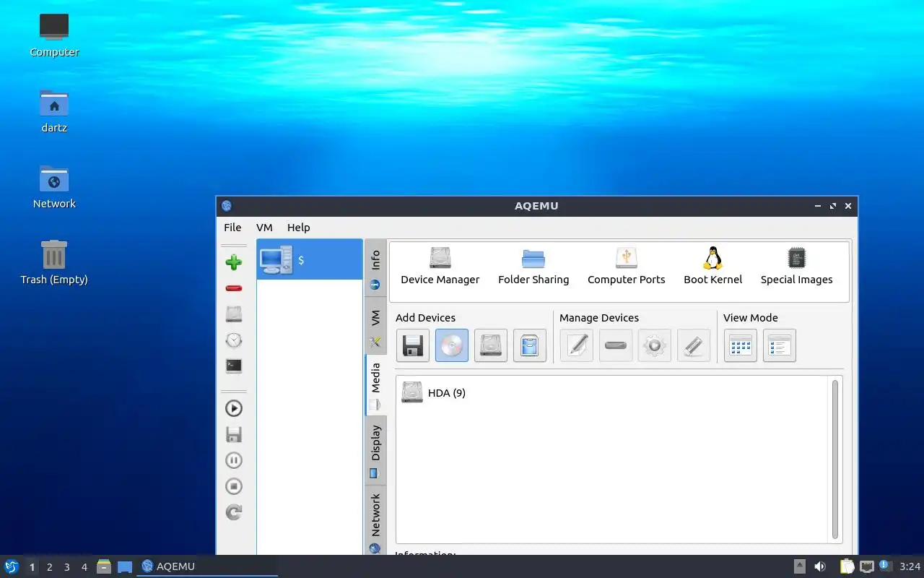Open the start menu in the taskbar

coord(12,566)
